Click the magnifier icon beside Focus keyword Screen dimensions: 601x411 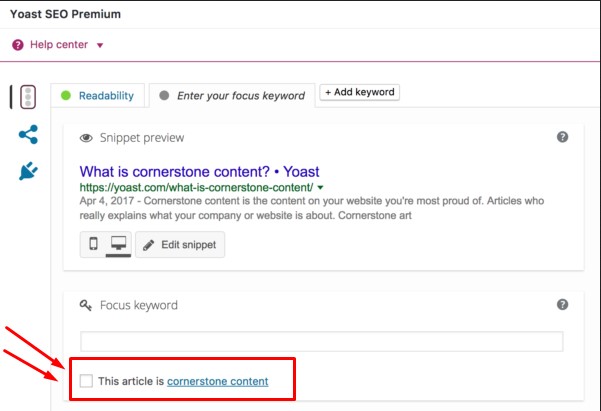point(86,304)
